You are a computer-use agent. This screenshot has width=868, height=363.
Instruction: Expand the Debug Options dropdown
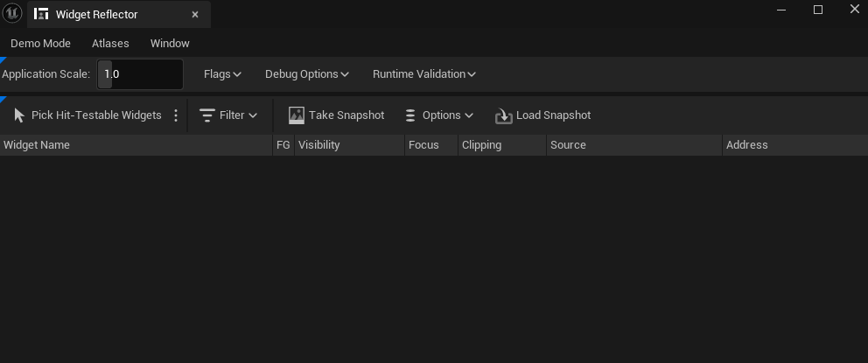pyautogui.click(x=306, y=74)
